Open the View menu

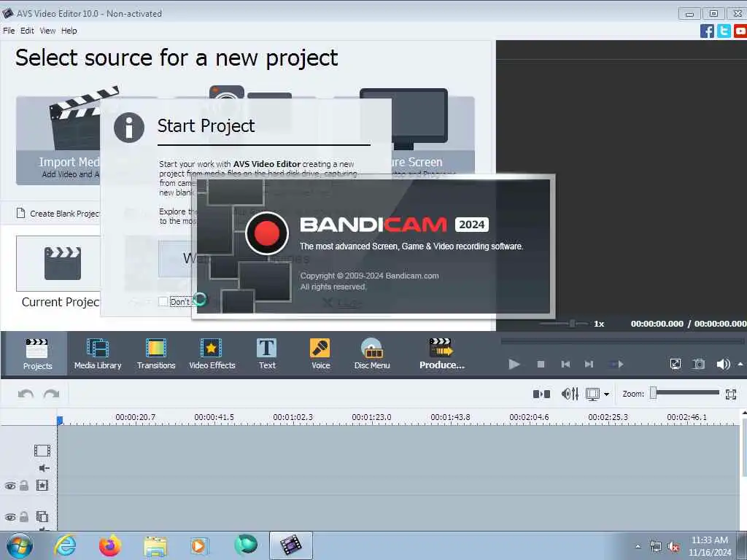47,31
